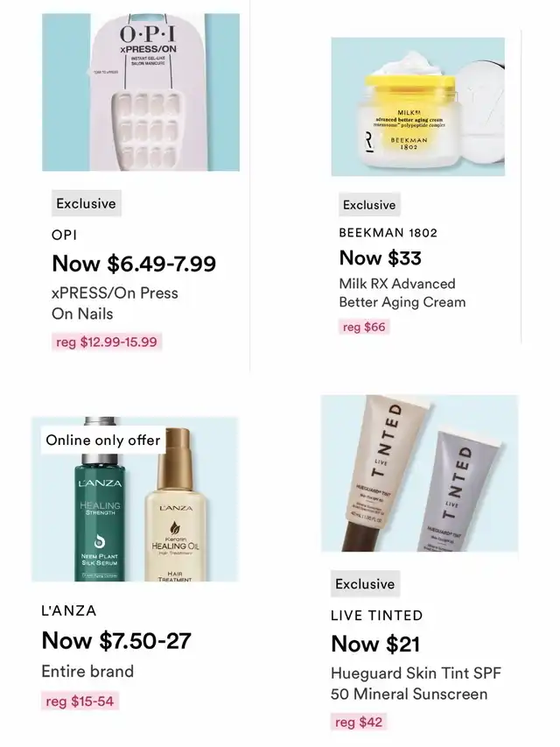Image resolution: width=560 pixels, height=747 pixels.
Task: Open the Beekman 1802 cream jar image
Action: 418,107
